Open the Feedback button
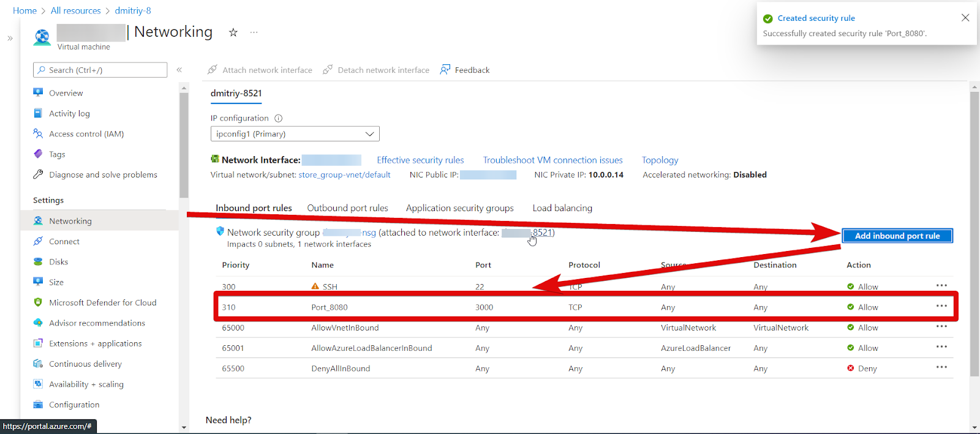The height and width of the screenshot is (434, 980). (465, 70)
